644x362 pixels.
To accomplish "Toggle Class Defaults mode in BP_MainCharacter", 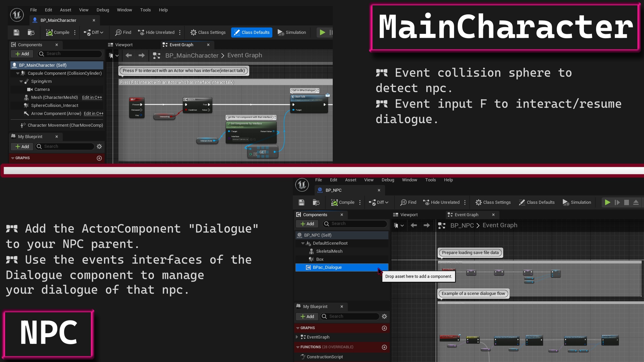I will (x=252, y=32).
